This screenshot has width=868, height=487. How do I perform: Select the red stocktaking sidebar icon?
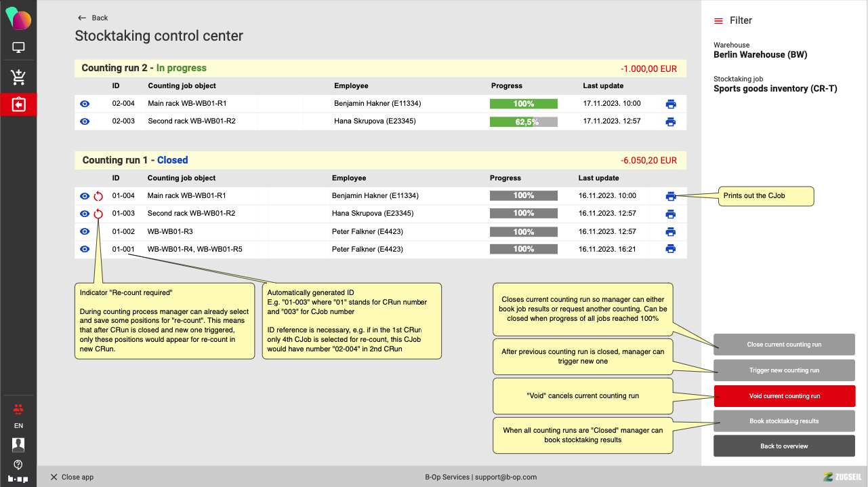18,105
